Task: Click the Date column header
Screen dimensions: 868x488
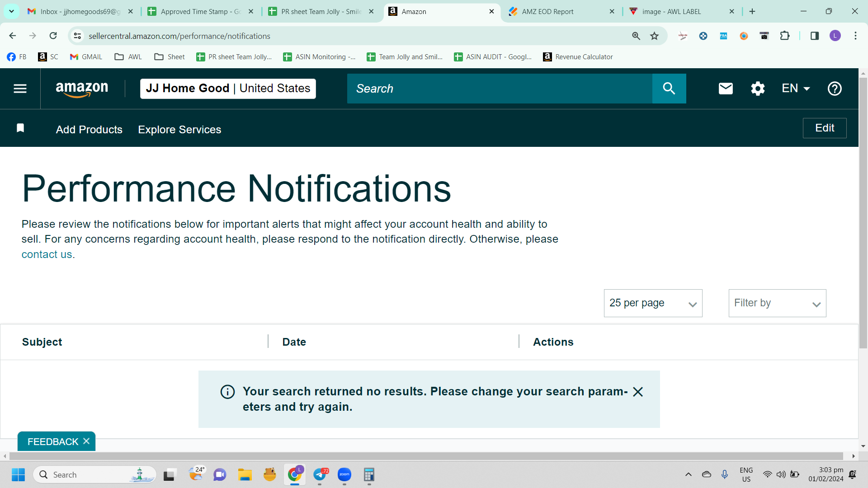Action: [x=294, y=342]
